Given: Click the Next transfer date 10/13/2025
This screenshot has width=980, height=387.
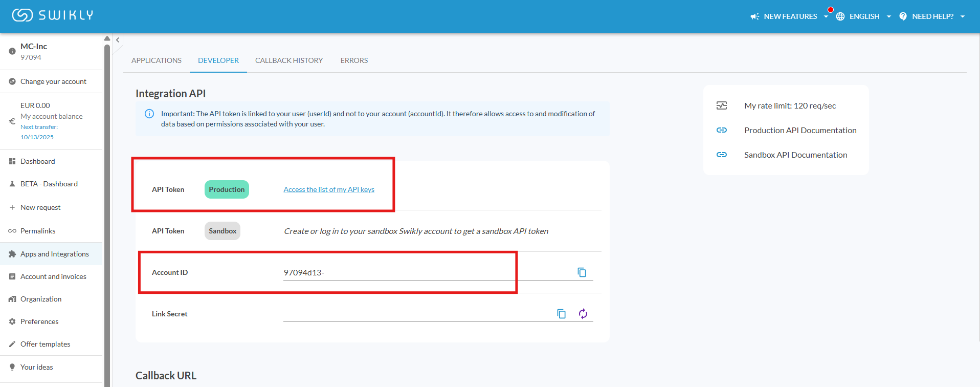Looking at the screenshot, I should click(x=37, y=137).
